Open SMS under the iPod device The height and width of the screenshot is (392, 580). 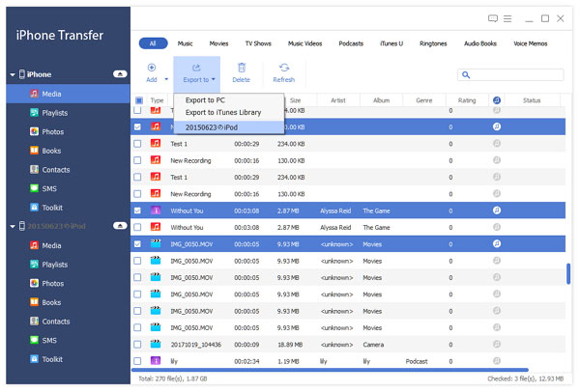50,340
